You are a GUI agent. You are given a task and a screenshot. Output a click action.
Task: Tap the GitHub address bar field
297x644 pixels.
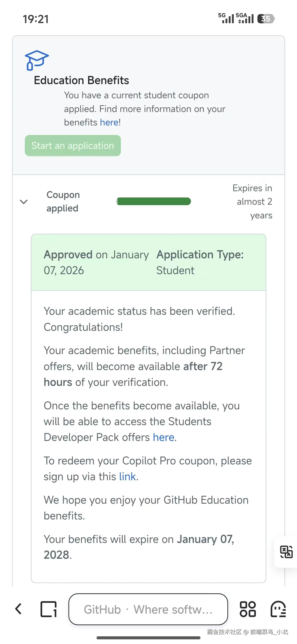point(148,609)
